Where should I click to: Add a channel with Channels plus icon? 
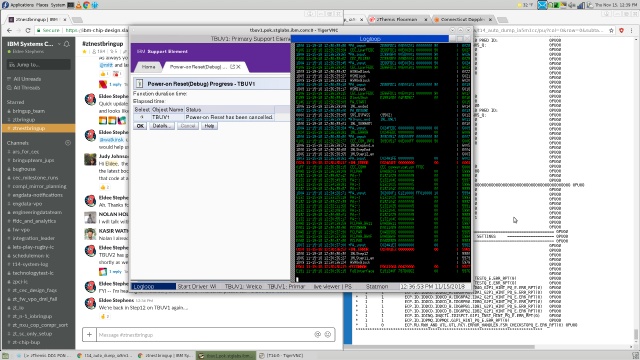pos(68,143)
